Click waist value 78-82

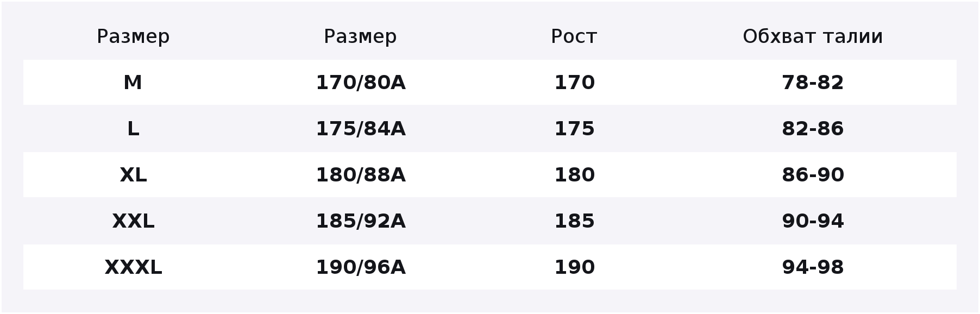pos(813,83)
